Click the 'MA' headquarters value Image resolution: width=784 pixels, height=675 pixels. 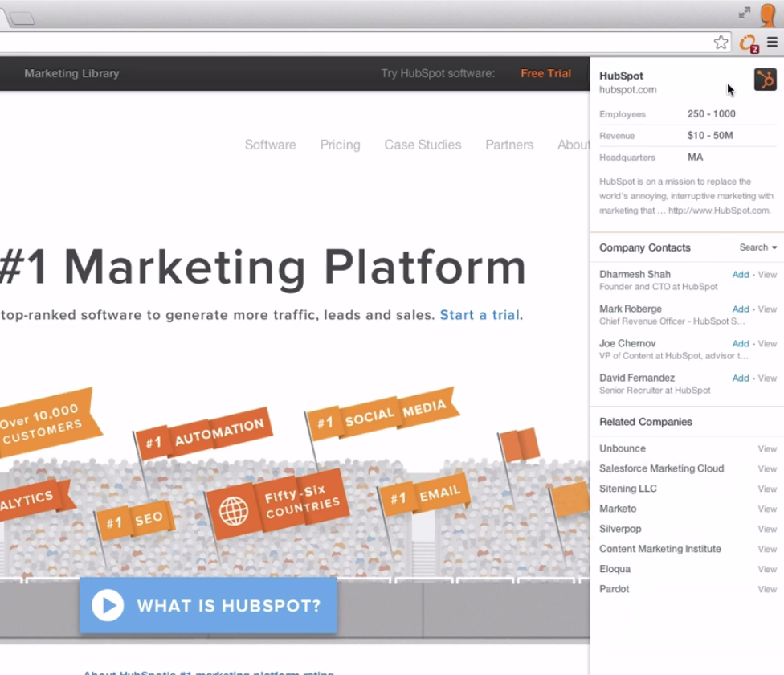coord(695,157)
